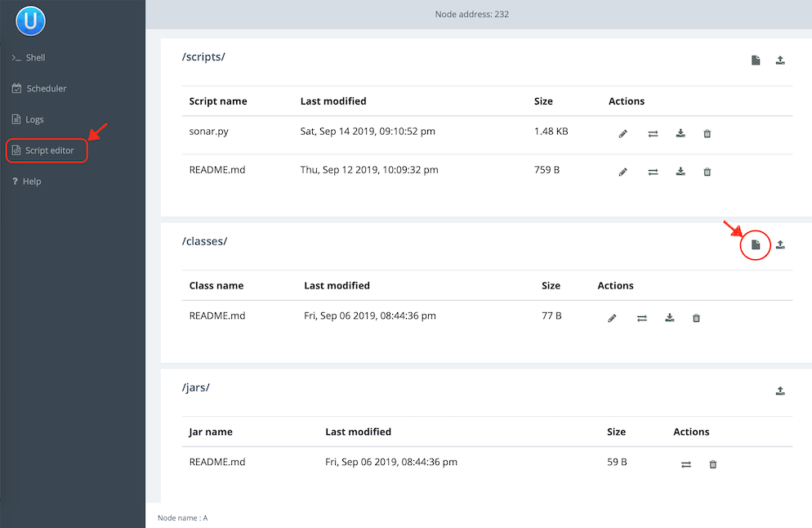
Task: Click the Thu, Sep 12 2019 modified date
Action: click(x=369, y=170)
